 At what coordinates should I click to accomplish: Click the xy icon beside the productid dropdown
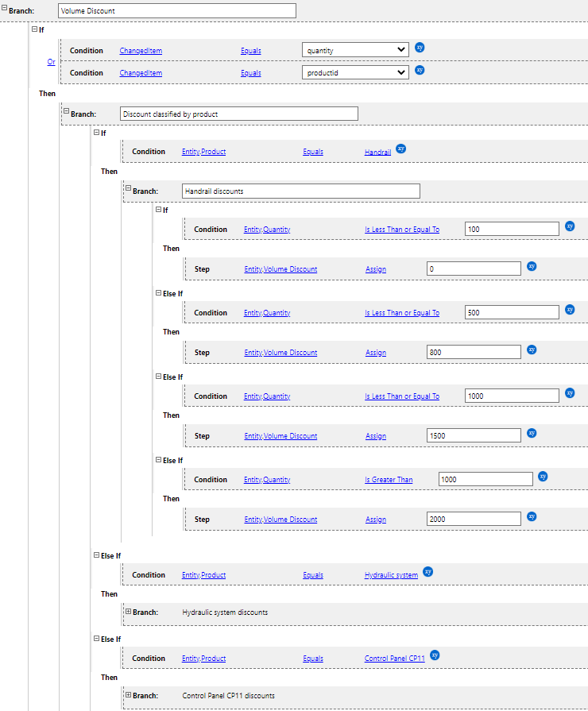point(420,70)
